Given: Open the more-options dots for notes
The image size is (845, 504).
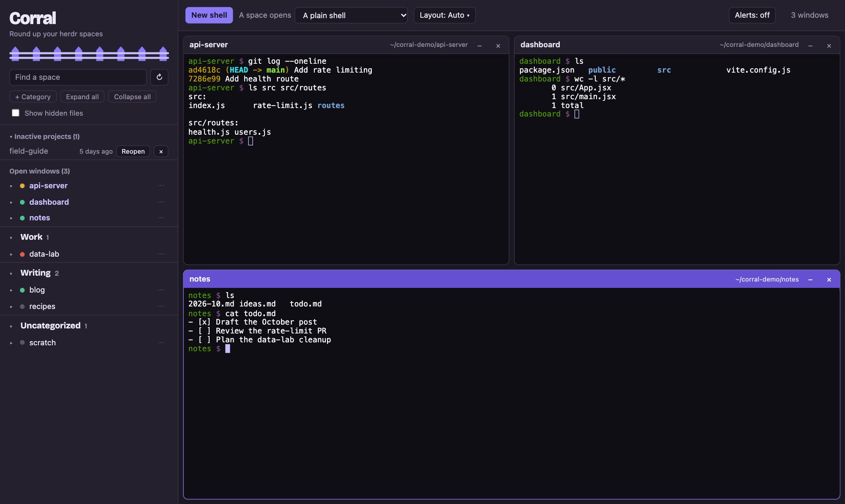Looking at the screenshot, I should pyautogui.click(x=161, y=218).
